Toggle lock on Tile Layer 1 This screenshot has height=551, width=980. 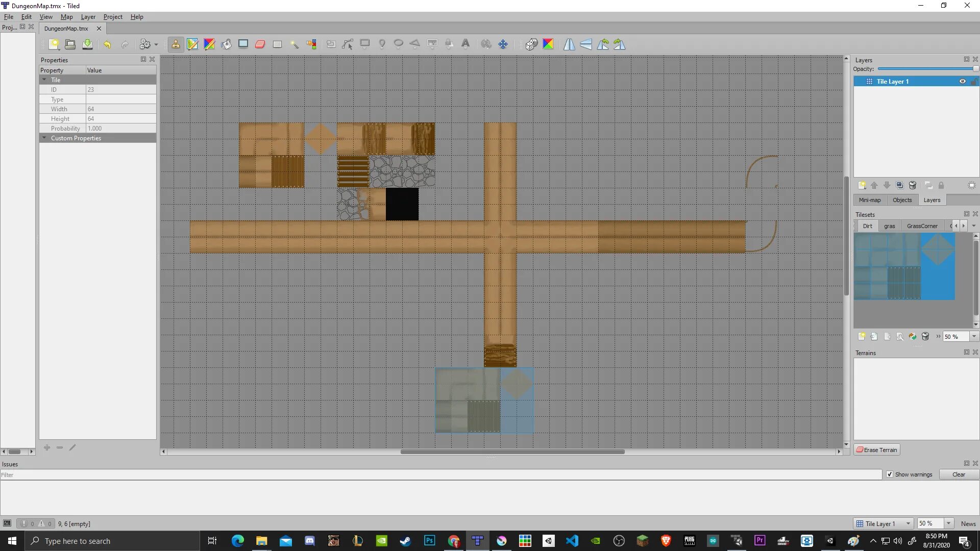(973, 82)
